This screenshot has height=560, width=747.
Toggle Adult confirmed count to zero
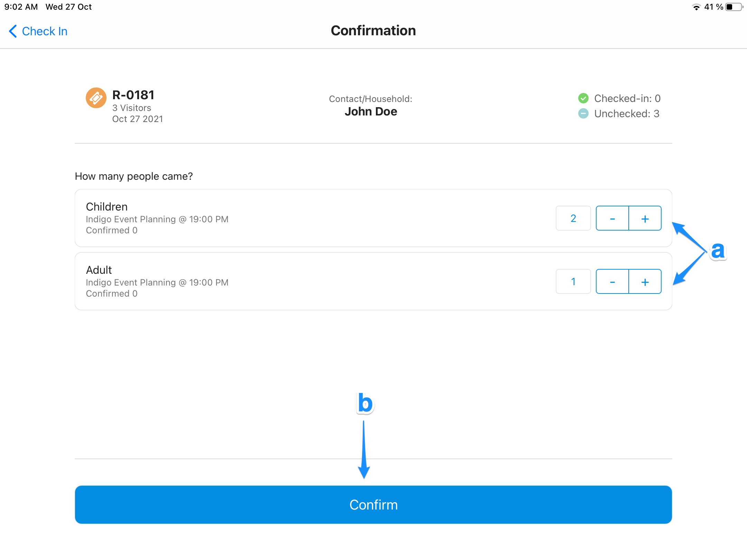tap(612, 281)
